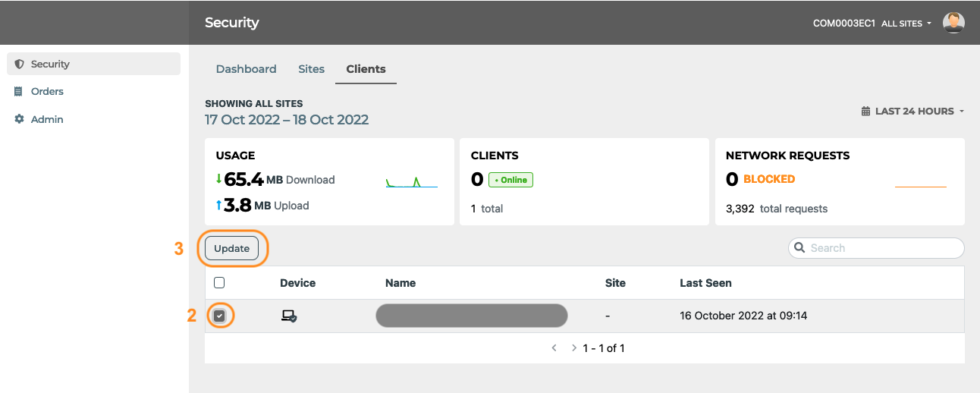The width and height of the screenshot is (980, 393).
Task: Click the 3,392 total requests text
Action: point(777,209)
